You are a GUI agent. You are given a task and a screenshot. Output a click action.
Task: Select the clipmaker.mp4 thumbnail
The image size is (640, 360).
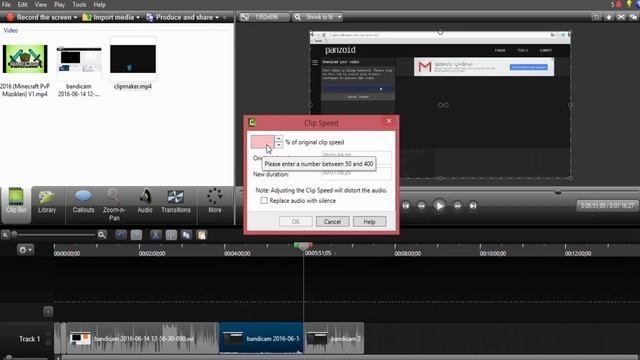click(x=133, y=59)
